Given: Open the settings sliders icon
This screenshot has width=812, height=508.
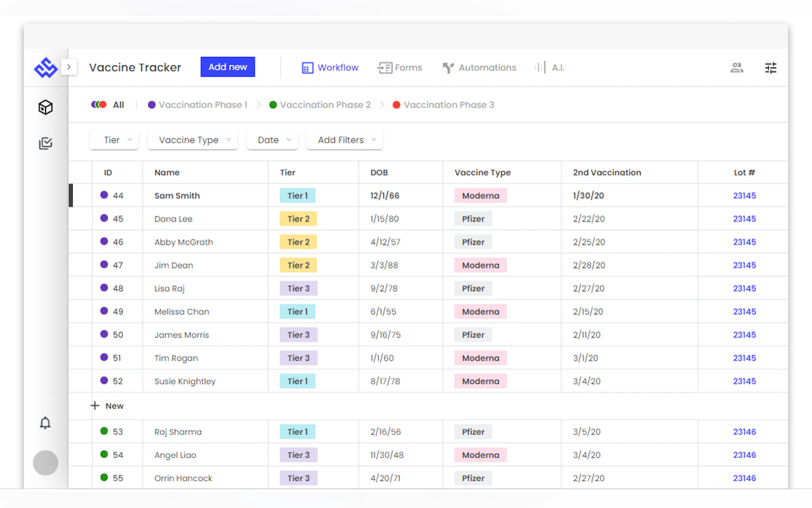Looking at the screenshot, I should point(770,67).
